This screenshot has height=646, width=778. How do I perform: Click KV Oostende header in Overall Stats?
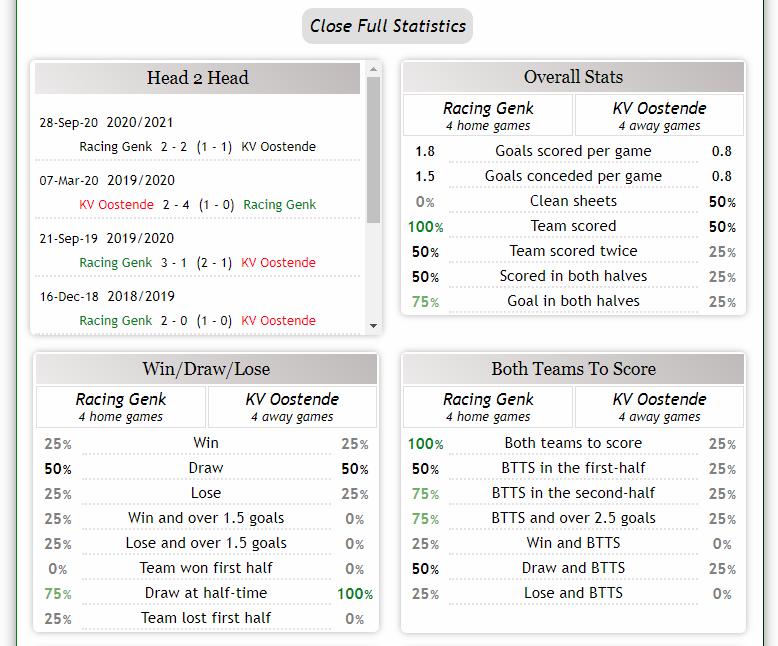(659, 115)
